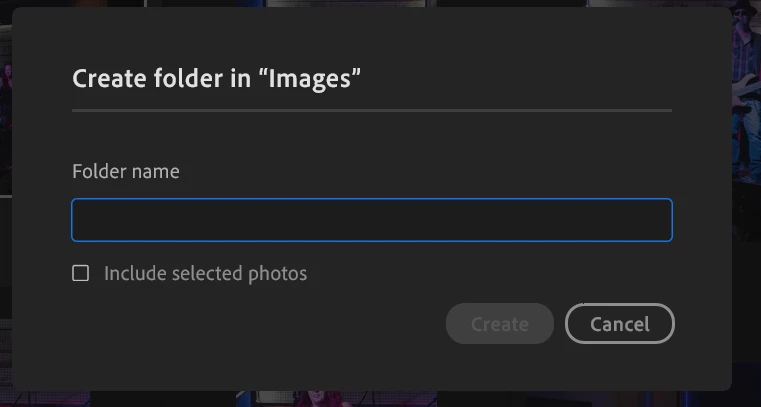Image resolution: width=761 pixels, height=407 pixels.
Task: Click the far right end of the Folder name field
Action: coord(660,220)
